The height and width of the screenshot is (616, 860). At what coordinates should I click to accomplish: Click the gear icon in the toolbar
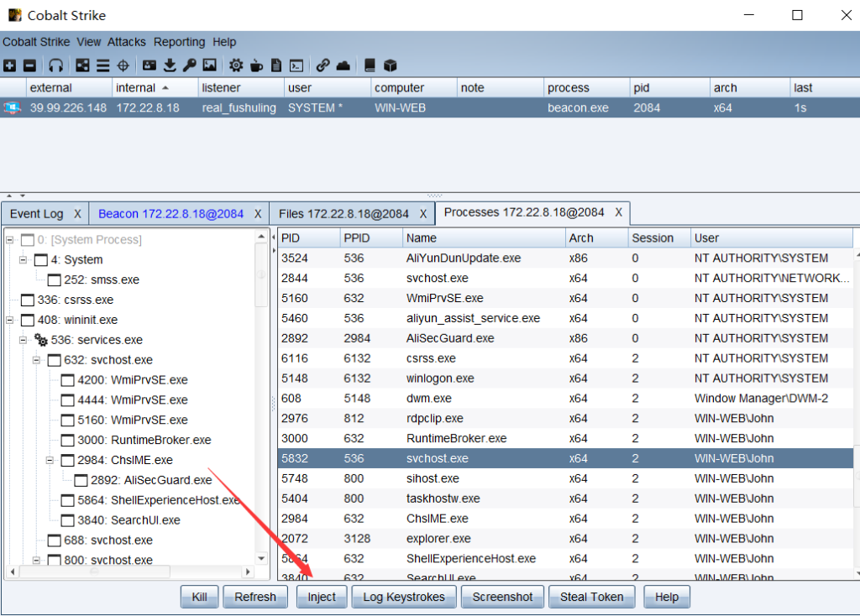(236, 65)
